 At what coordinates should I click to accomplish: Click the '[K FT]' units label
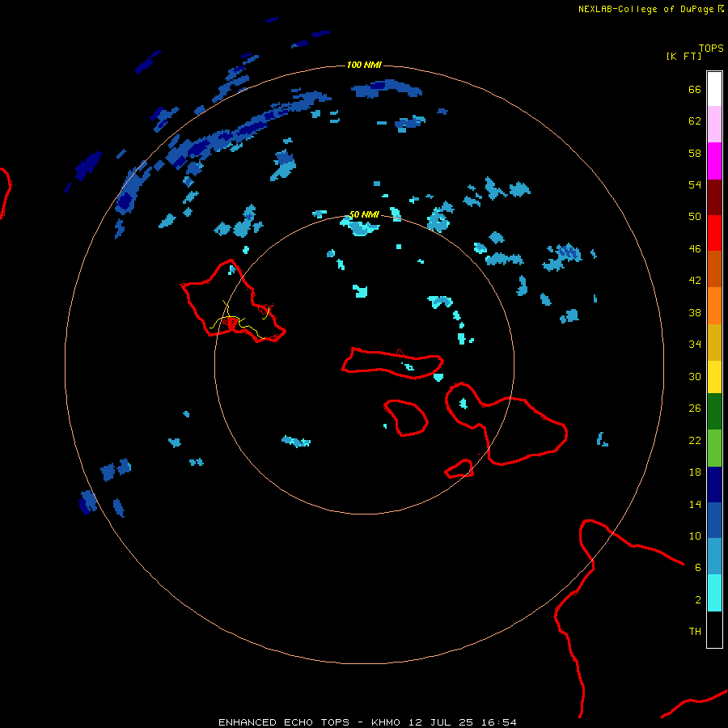tap(684, 56)
